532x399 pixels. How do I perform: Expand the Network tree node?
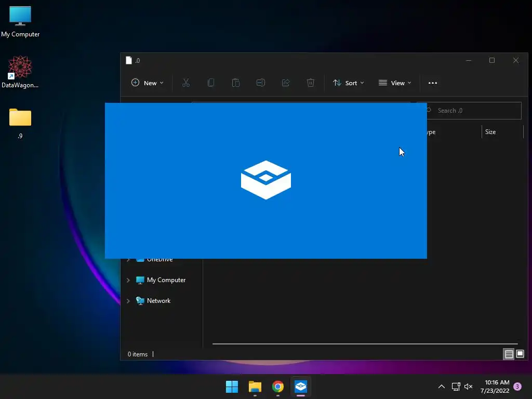click(x=128, y=301)
